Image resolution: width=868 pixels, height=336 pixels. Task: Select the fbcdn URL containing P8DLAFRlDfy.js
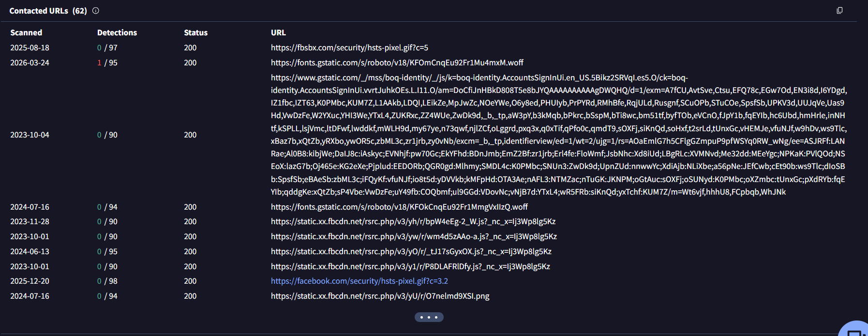[410, 266]
